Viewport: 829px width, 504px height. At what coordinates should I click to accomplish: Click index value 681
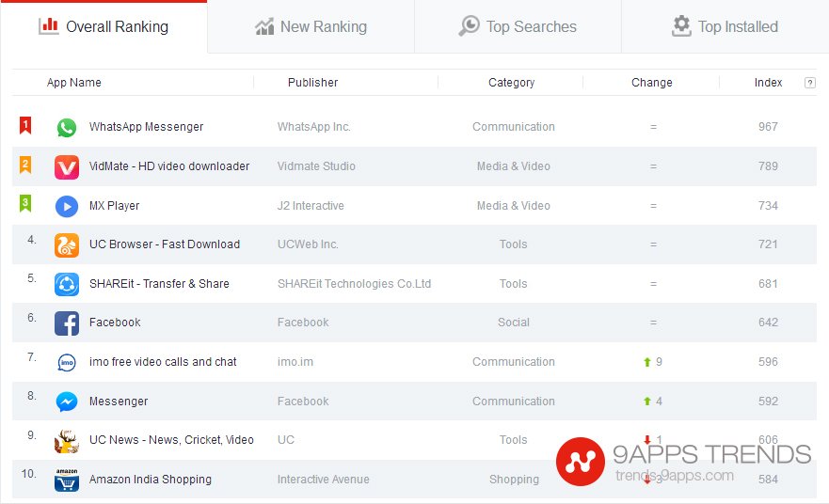(768, 284)
